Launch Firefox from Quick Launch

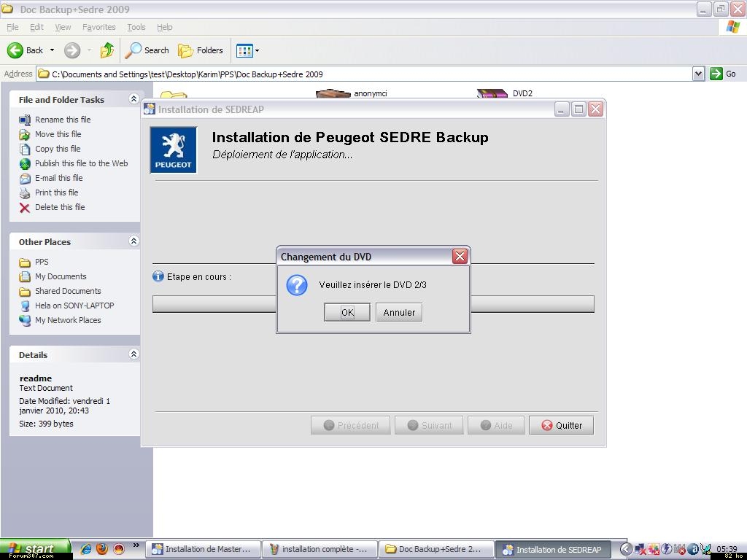pos(102,549)
